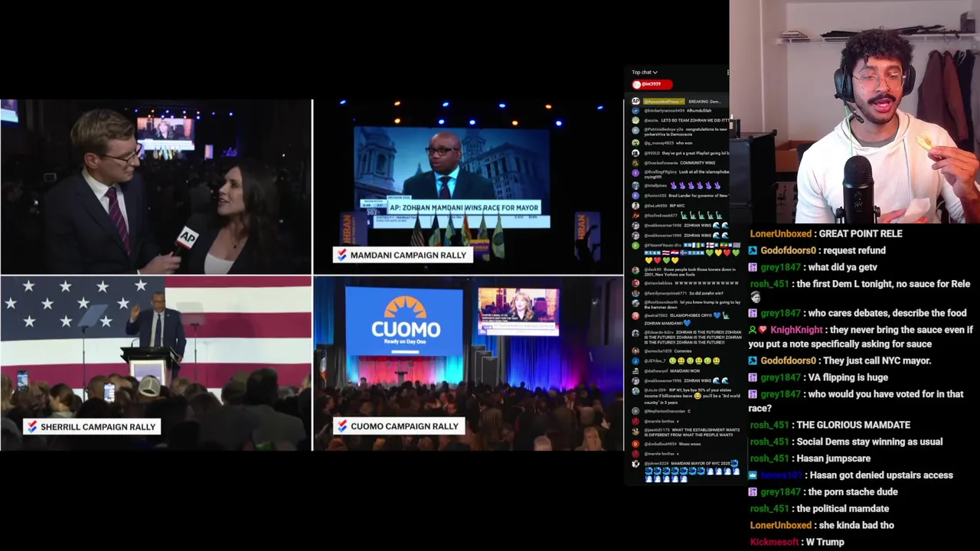The image size is (980, 551).
Task: Click the pinned @int3939 red chip
Action: click(652, 84)
